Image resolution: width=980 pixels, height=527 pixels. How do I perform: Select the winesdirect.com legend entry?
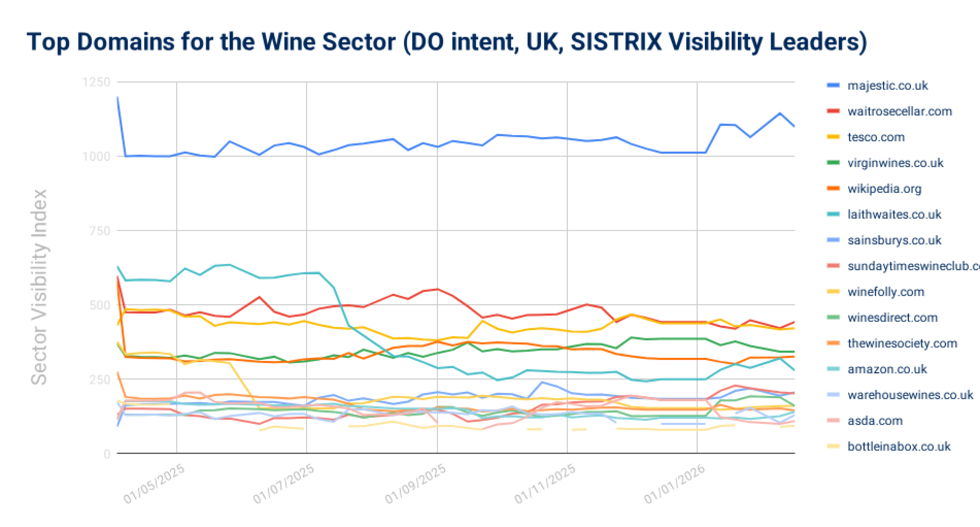pyautogui.click(x=892, y=318)
